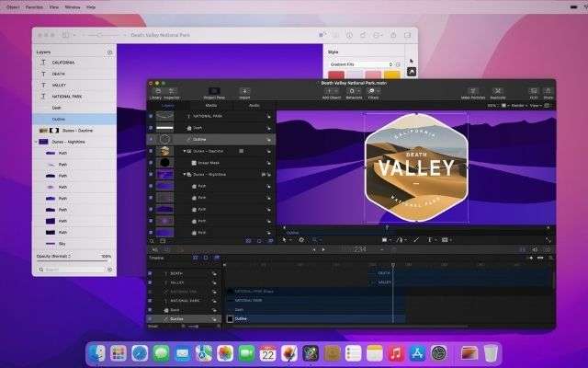Screen dimensions: 588x368
Task: Collapse Dunes – Nighttime group in Motion layers
Action: [x=184, y=174]
